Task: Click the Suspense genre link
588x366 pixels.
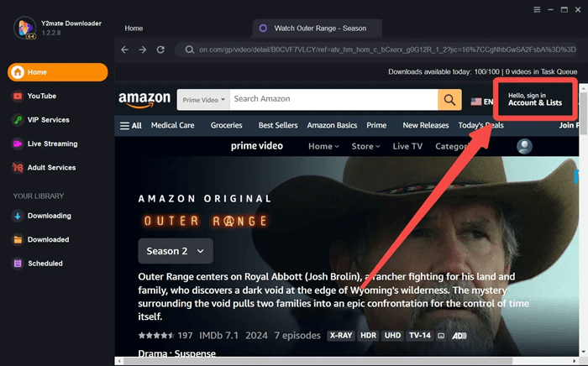Action: click(x=195, y=353)
